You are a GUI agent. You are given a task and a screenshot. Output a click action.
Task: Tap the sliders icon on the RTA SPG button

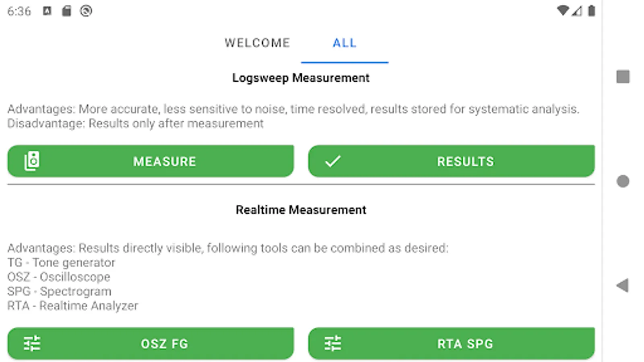tap(333, 343)
